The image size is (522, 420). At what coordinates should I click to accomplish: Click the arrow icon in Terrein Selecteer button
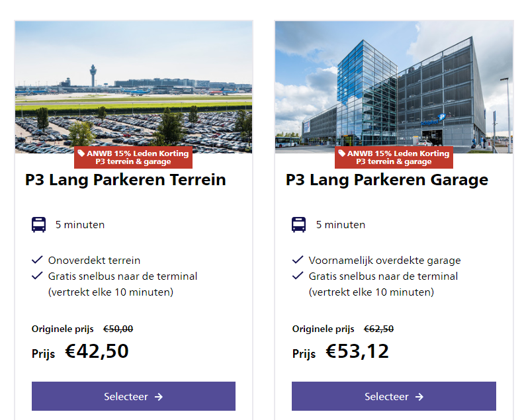click(x=159, y=397)
